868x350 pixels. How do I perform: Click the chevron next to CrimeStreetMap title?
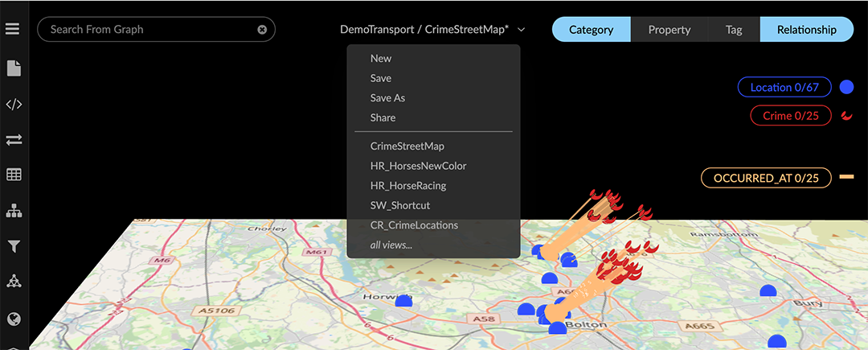pyautogui.click(x=522, y=30)
